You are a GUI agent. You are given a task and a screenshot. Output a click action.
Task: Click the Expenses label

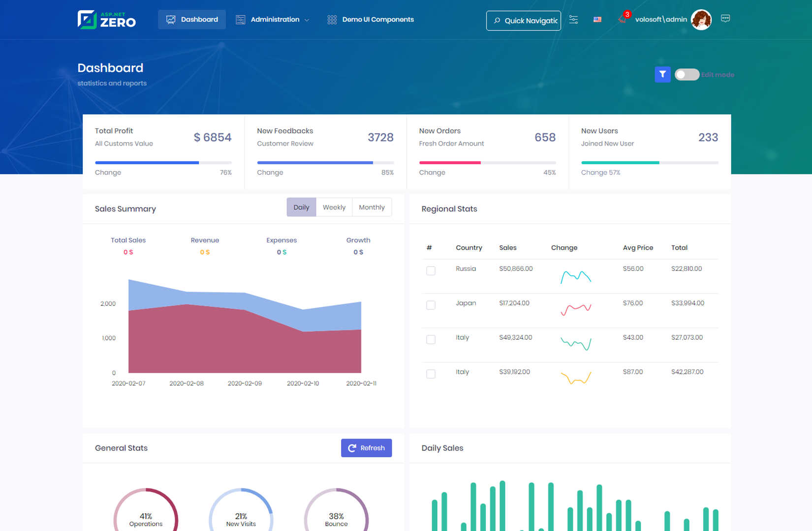(281, 240)
